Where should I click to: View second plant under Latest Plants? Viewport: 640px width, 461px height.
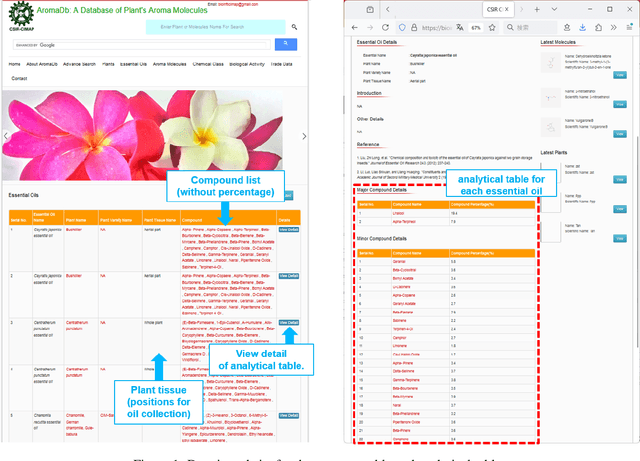(620, 209)
